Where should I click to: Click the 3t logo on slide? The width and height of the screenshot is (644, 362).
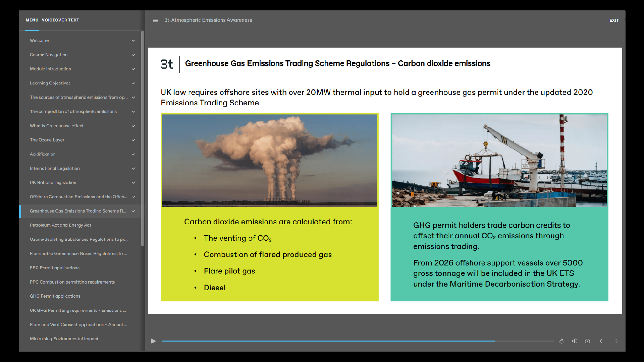167,64
